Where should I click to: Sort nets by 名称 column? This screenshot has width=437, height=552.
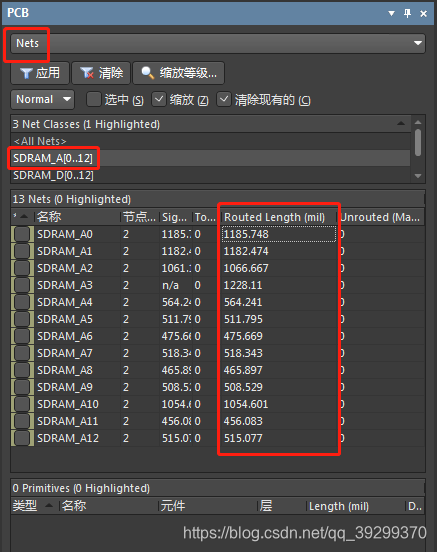(x=77, y=217)
